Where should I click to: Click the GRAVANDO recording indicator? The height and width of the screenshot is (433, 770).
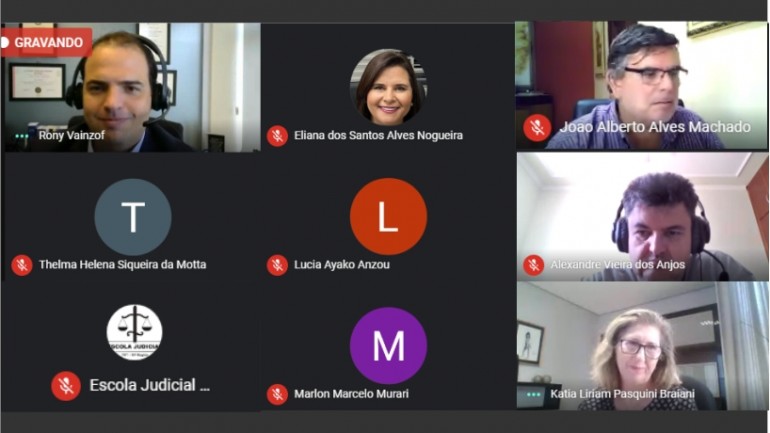coord(45,43)
